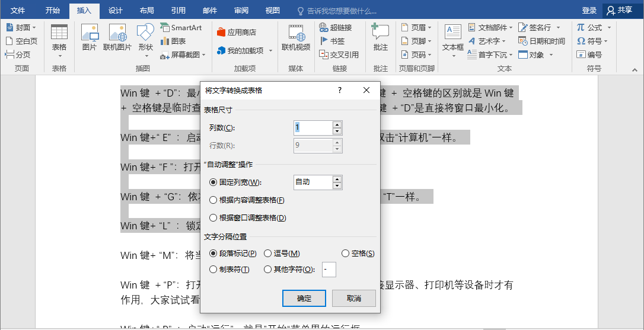Image resolution: width=644 pixels, height=330 pixels.
Task: Open the Table (表格) insert menu
Action: [59, 41]
